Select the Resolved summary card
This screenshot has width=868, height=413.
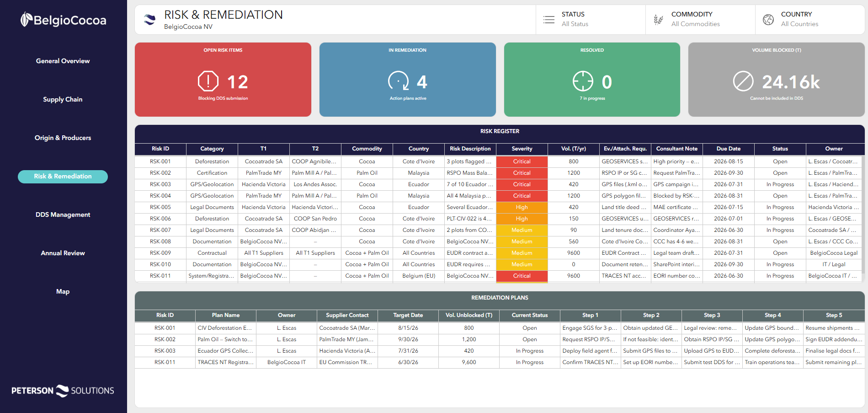[592, 80]
